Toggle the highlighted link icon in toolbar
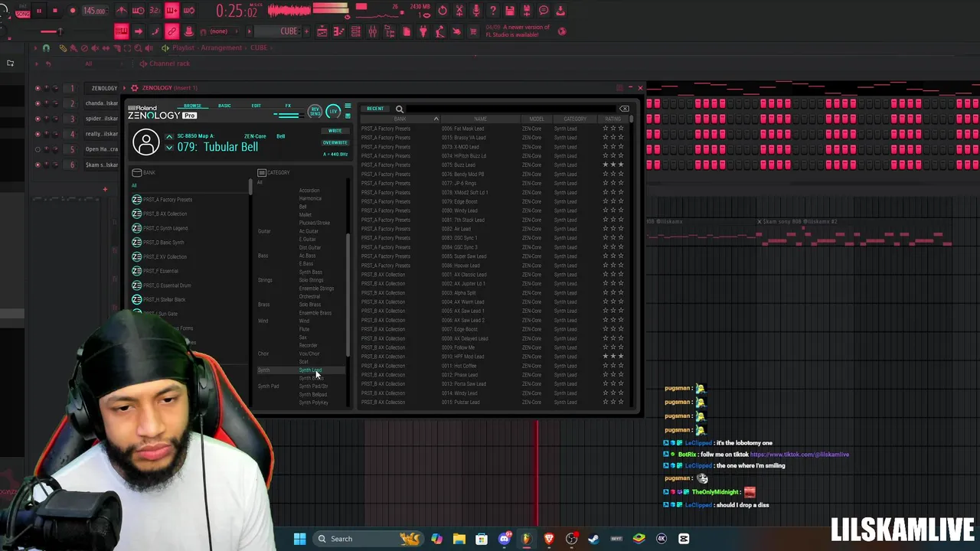980x551 pixels. (171, 31)
